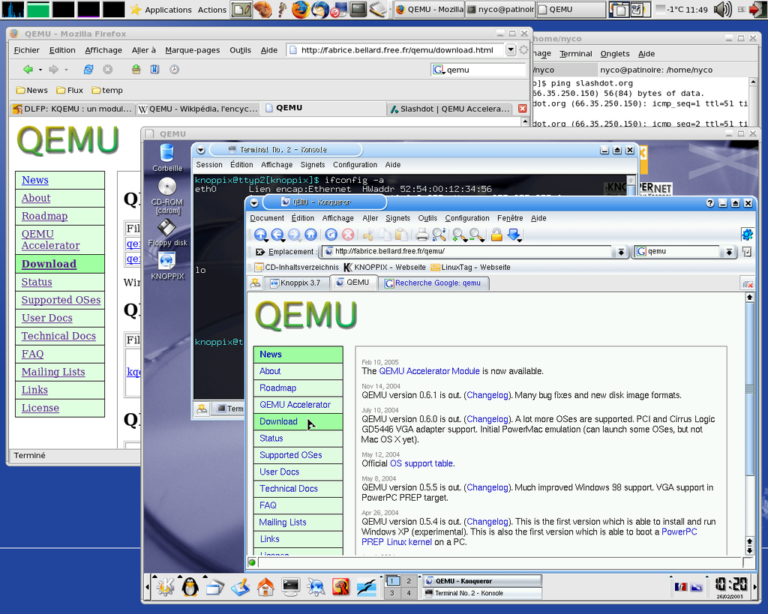768x614 pixels.
Task: Click the Firefox Reload icon
Action: click(x=89, y=70)
